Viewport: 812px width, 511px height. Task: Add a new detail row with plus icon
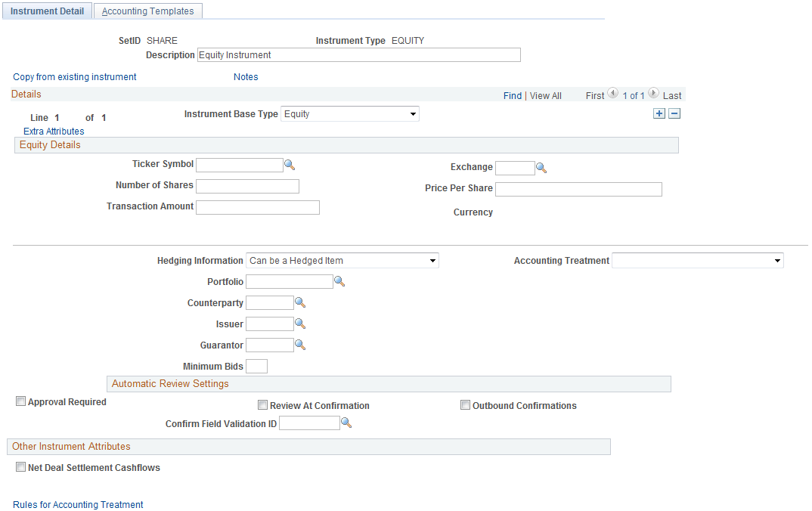tap(659, 113)
